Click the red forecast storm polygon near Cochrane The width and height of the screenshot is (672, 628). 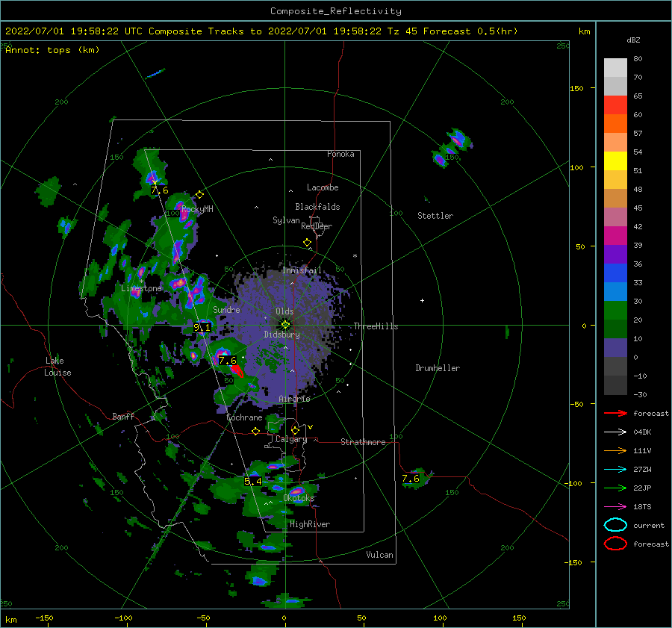[237, 371]
